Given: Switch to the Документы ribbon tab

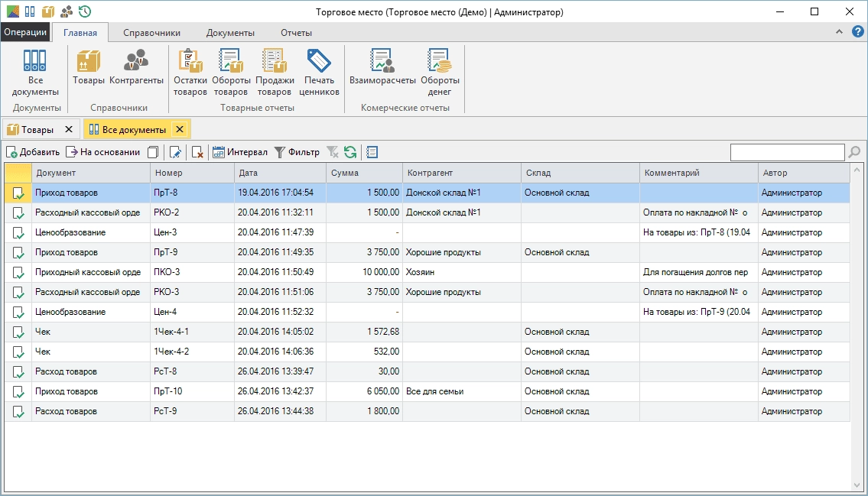Looking at the screenshot, I should click(x=230, y=33).
